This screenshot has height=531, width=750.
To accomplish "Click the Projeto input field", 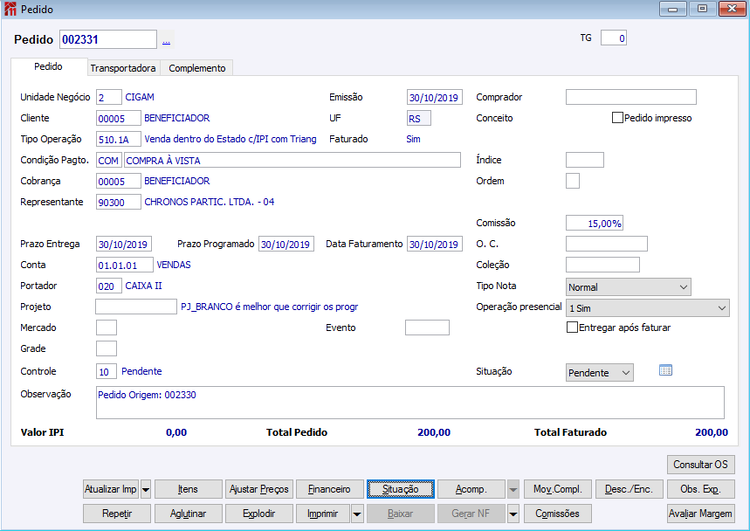I will 136,307.
